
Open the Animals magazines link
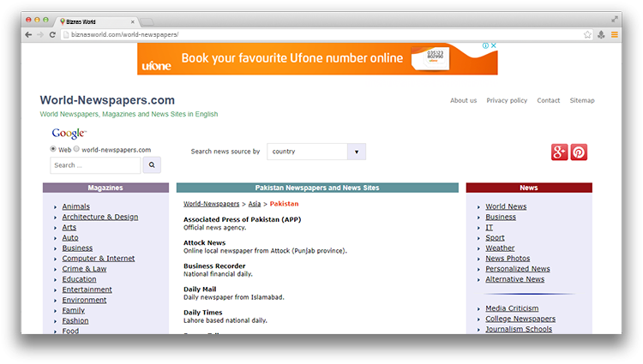(75, 206)
